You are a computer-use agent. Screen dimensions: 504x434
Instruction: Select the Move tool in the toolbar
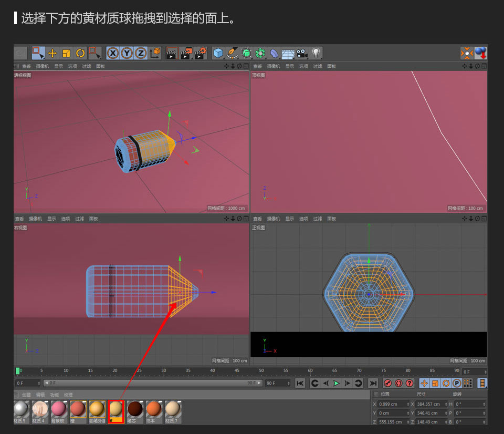pos(51,53)
